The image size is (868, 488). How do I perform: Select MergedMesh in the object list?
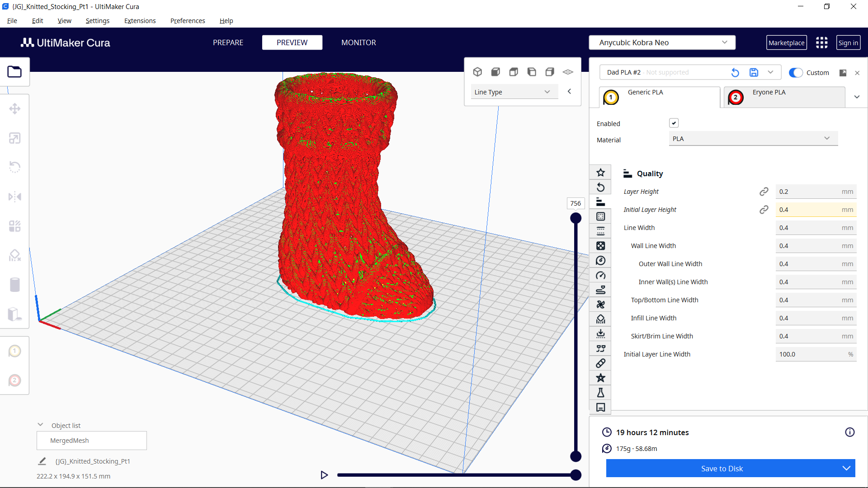pos(91,440)
